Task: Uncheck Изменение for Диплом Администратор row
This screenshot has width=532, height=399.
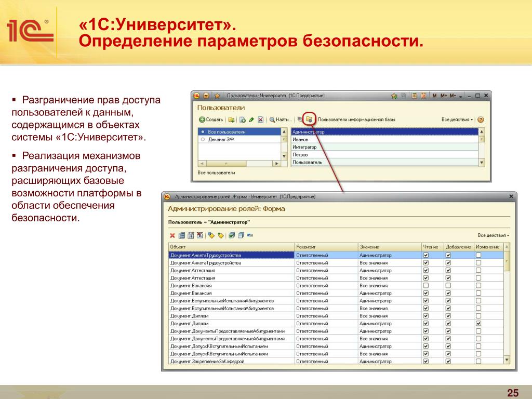Action: pyautogui.click(x=478, y=323)
